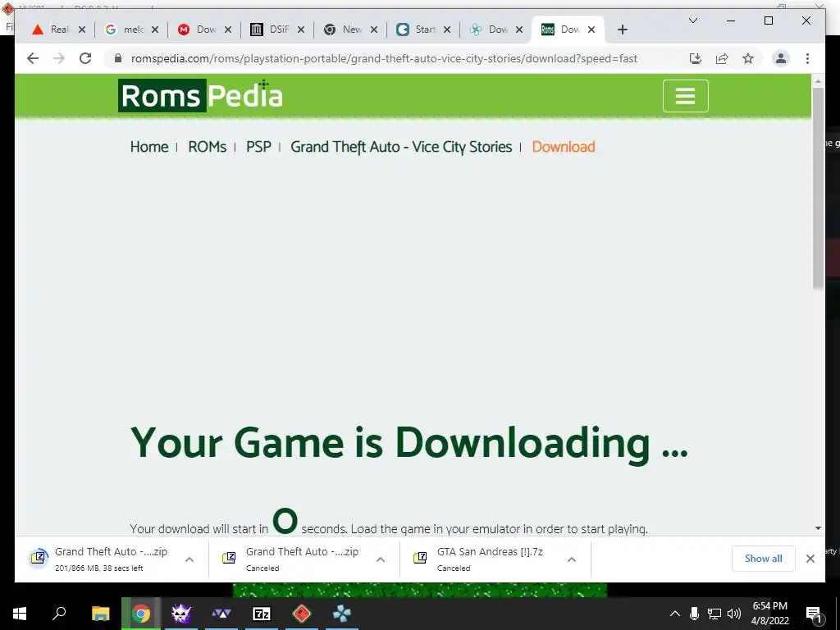Open the taskbar clock and date
Screen dimensions: 840x630
point(769,614)
